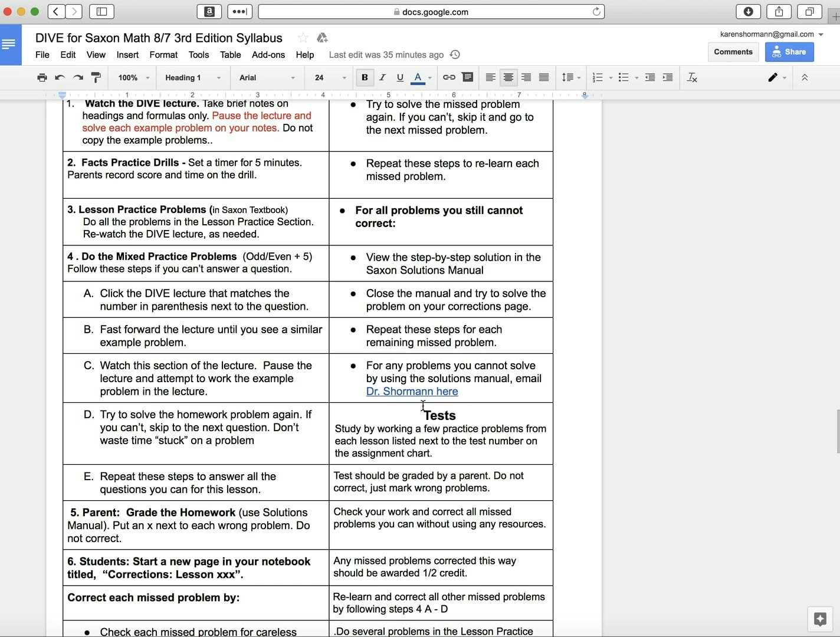
Task: Click the Amazon extension icon in Safari
Action: tap(209, 11)
